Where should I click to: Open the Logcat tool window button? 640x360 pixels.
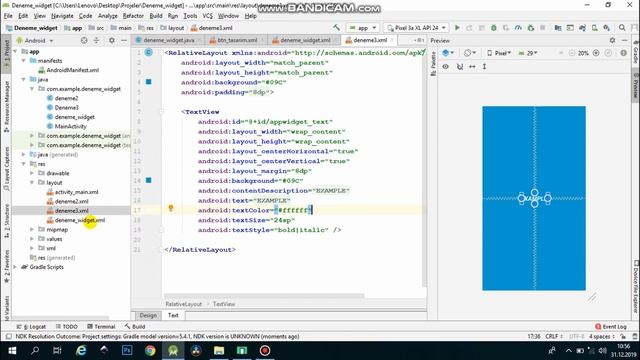pos(32,327)
